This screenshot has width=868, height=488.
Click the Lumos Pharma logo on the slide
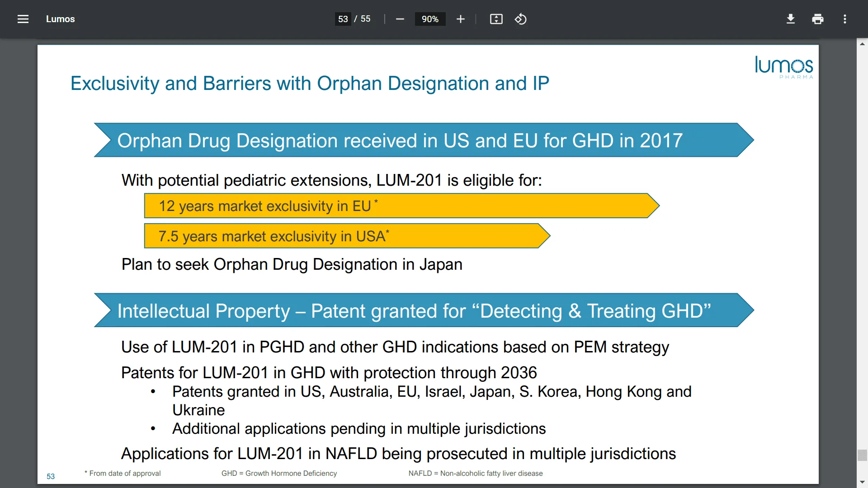click(x=783, y=67)
